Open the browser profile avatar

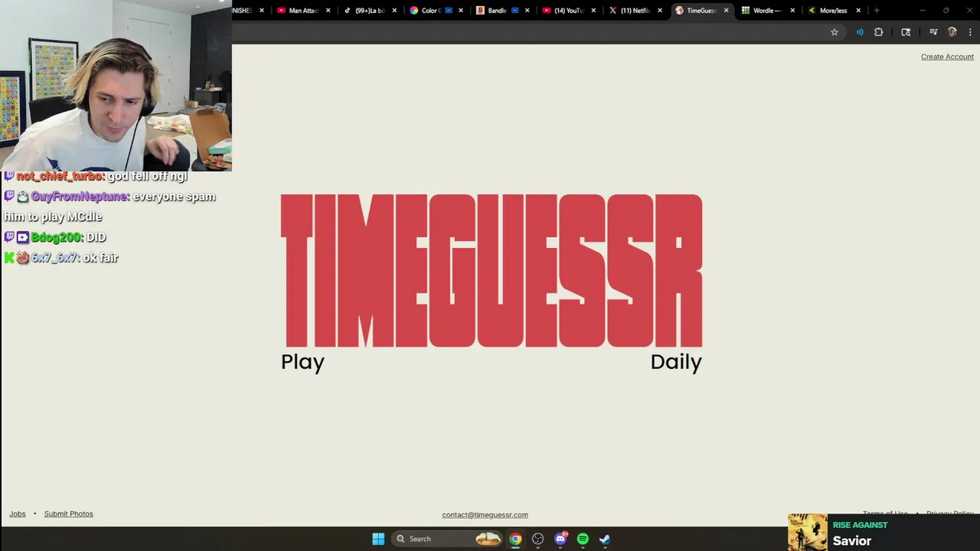pyautogui.click(x=952, y=32)
